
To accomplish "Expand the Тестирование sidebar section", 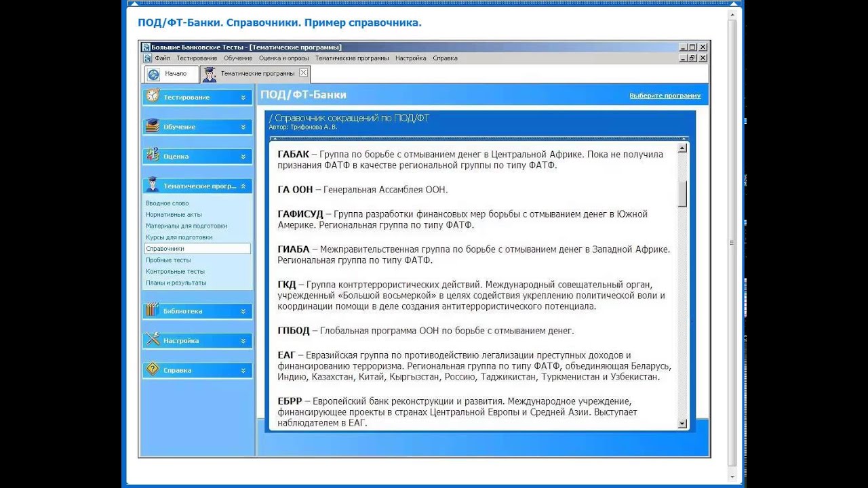I will coord(243,98).
